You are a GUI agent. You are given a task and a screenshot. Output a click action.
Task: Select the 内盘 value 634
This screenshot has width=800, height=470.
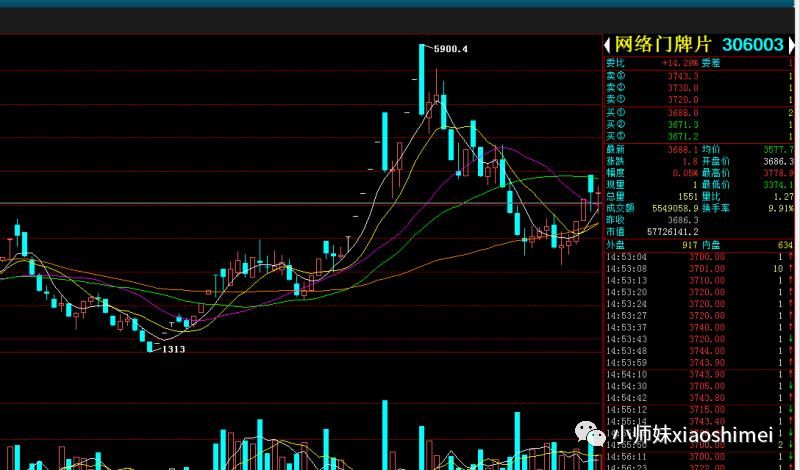(786, 245)
